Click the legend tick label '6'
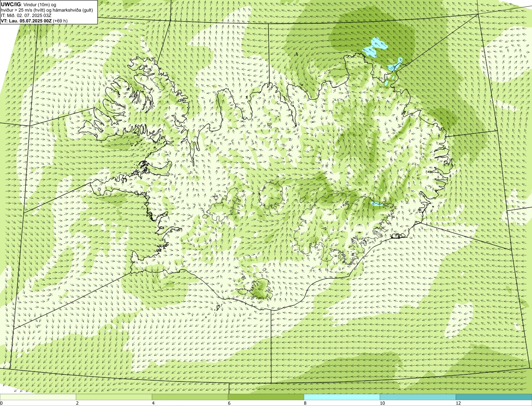Image resolution: width=532 pixels, height=406 pixels. coord(229,403)
